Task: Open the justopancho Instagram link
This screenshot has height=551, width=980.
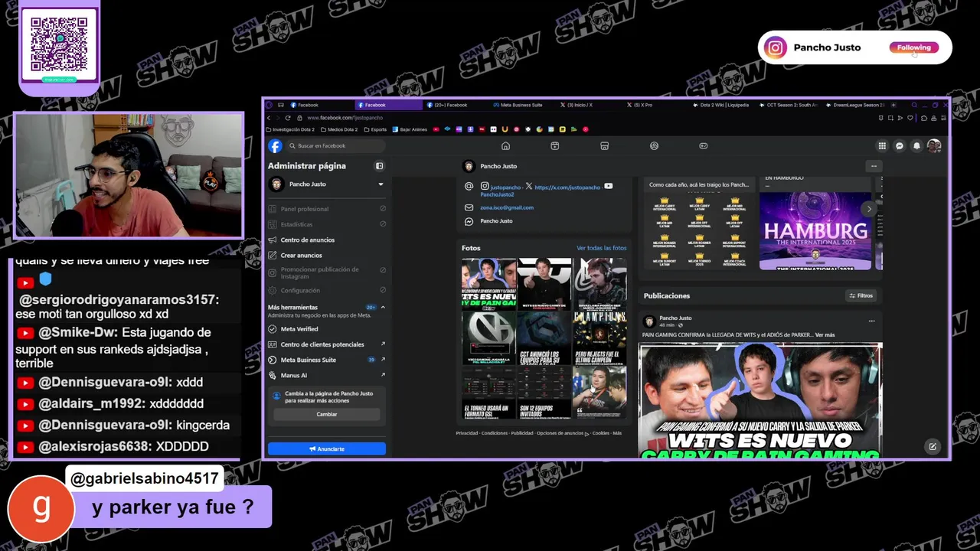Action: point(505,187)
